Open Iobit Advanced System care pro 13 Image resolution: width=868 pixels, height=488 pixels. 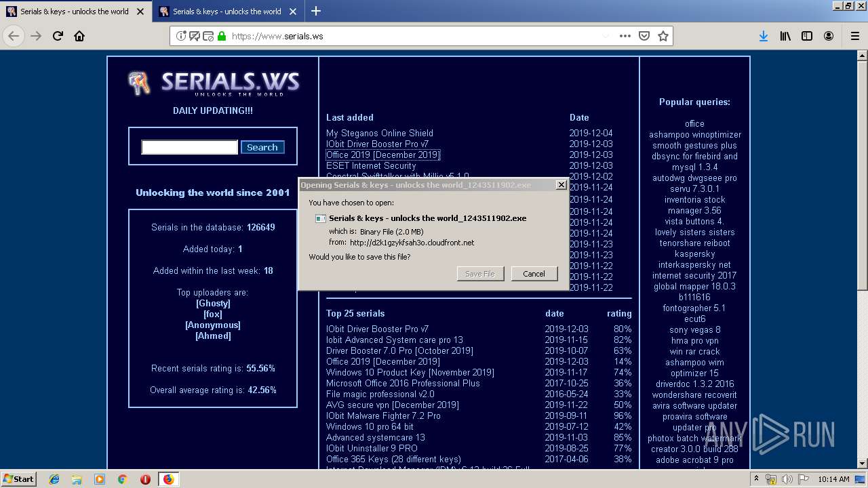pos(395,340)
